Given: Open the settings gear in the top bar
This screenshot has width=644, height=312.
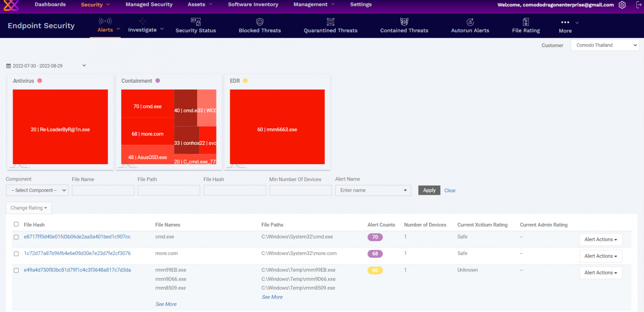Looking at the screenshot, I should pyautogui.click(x=622, y=5).
